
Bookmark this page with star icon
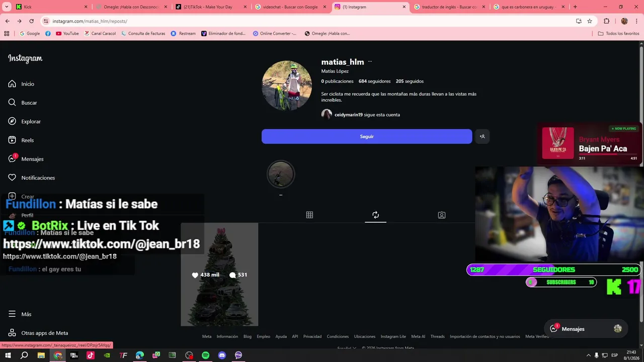click(590, 21)
